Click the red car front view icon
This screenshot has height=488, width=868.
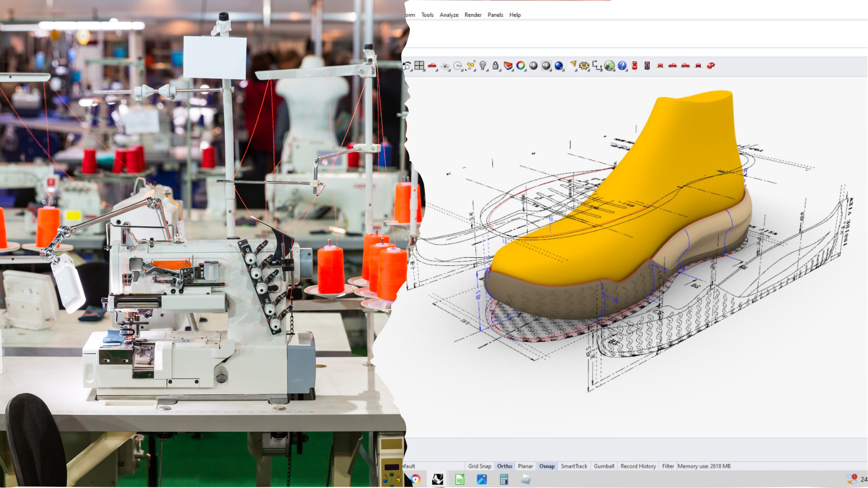[x=660, y=65]
